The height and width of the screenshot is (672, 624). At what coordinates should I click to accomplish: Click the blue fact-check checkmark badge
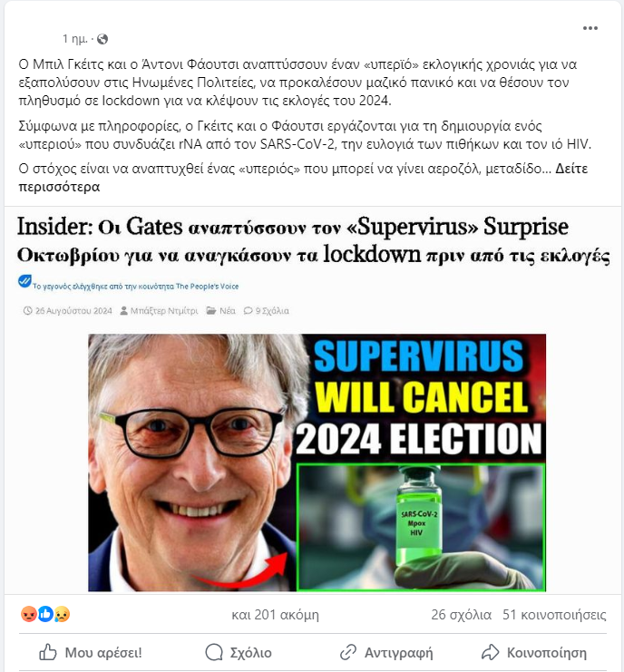point(24,281)
